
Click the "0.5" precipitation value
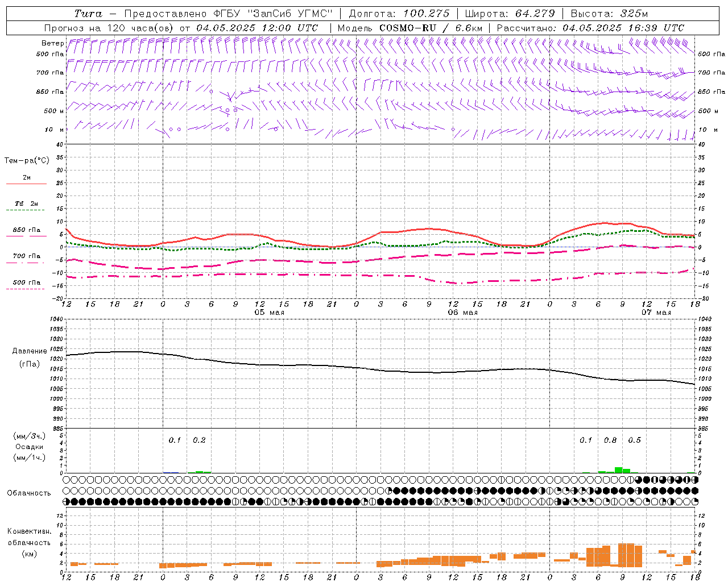pos(634,440)
